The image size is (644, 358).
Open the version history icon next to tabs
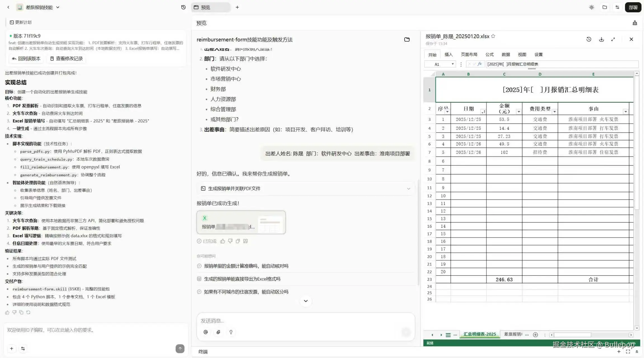pyautogui.click(x=183, y=7)
